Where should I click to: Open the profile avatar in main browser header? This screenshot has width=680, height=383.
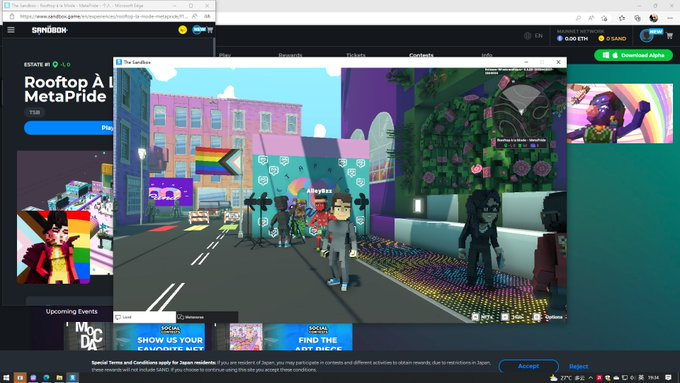(x=646, y=36)
